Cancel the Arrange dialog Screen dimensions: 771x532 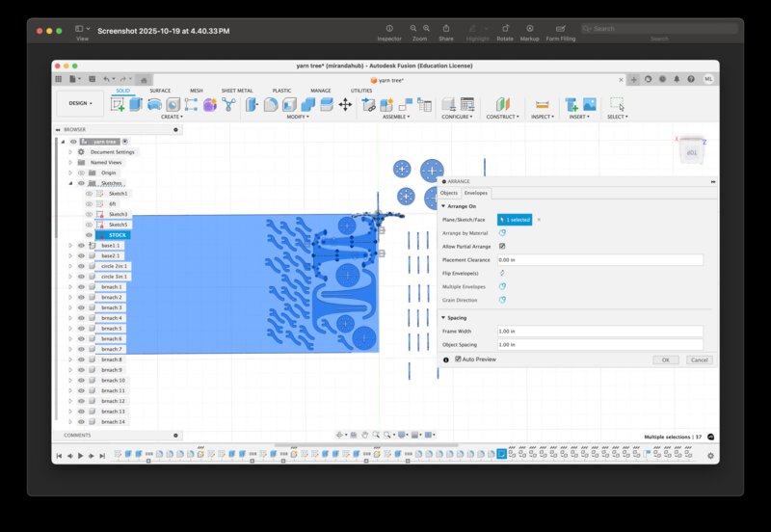[699, 359]
